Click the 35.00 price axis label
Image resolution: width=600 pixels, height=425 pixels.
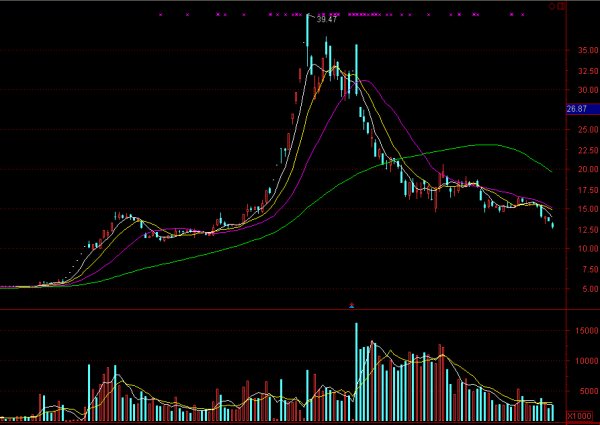click(x=580, y=50)
